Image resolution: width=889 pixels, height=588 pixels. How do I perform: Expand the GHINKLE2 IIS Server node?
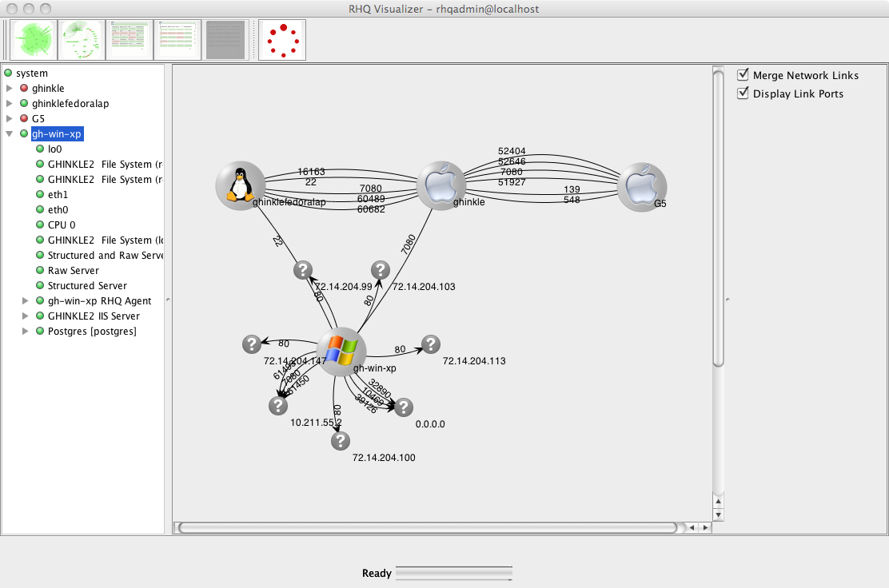pyautogui.click(x=25, y=316)
